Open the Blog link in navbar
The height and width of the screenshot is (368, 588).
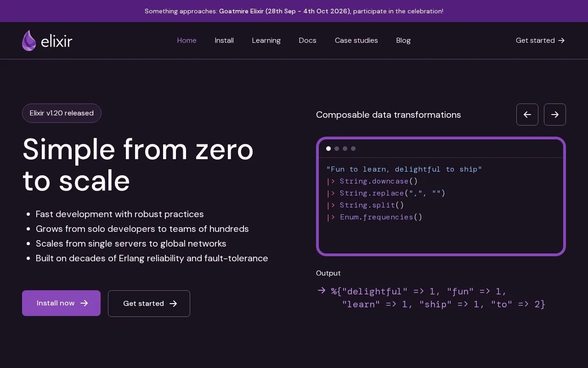coord(403,40)
